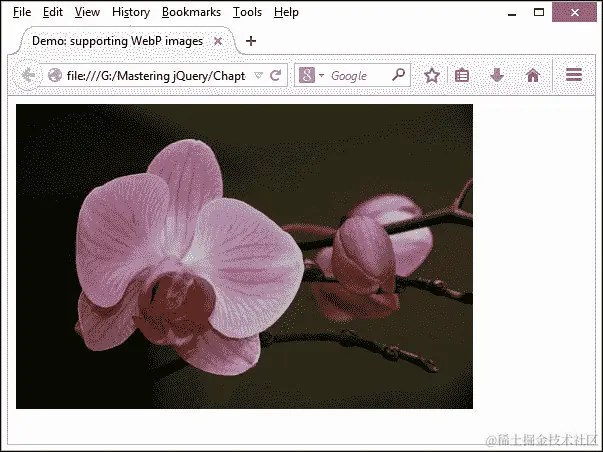
Task: Click the site identity globe icon
Action: [55, 75]
